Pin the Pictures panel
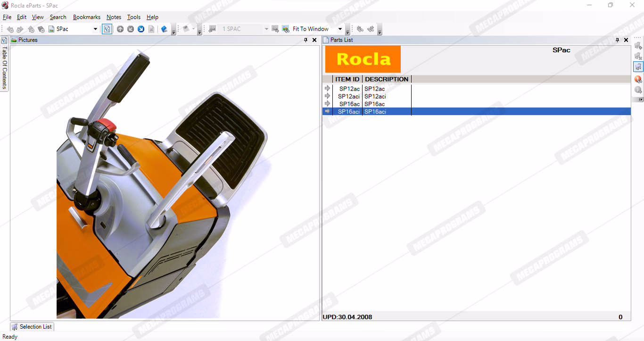Viewport: 644px width, 341px height. click(305, 40)
